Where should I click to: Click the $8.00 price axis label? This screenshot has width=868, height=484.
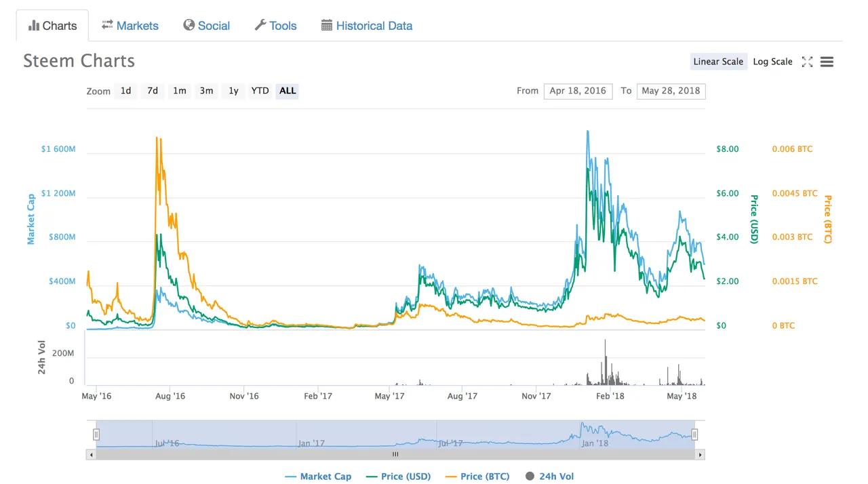point(728,149)
